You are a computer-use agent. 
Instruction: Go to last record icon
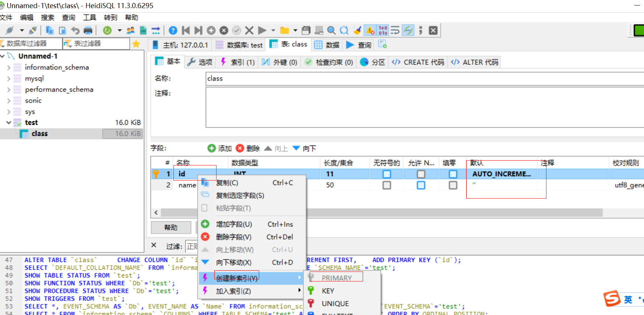pyautogui.click(x=198, y=30)
